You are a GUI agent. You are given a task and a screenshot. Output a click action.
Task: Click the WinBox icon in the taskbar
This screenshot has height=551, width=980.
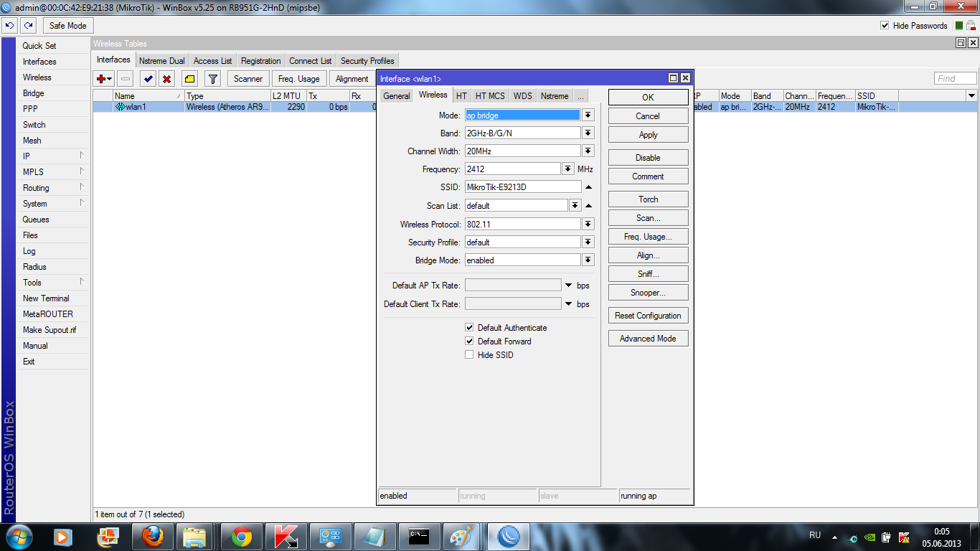coord(509,537)
